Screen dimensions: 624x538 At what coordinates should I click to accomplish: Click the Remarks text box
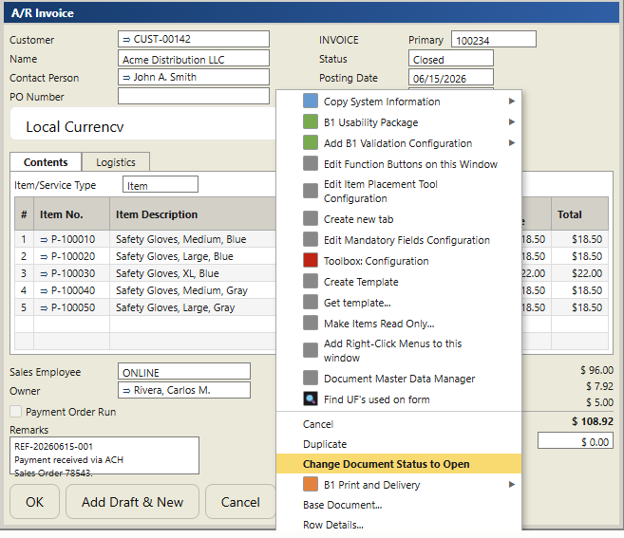[104, 456]
